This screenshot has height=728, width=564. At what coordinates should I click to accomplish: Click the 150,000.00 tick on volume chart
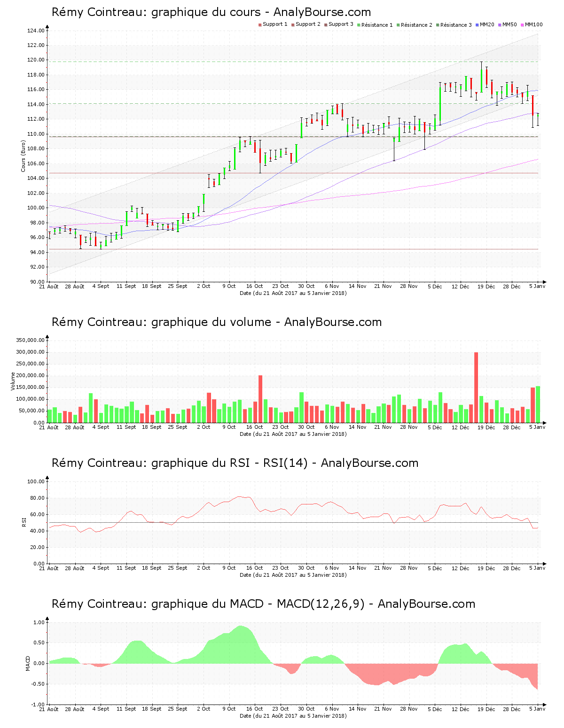31,387
